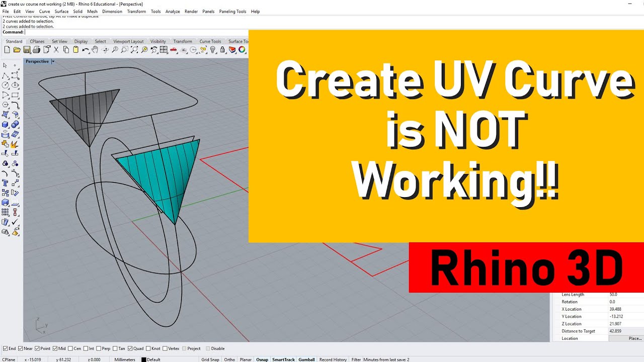
Task: Click the four-viewport layout icon
Action: (x=164, y=50)
